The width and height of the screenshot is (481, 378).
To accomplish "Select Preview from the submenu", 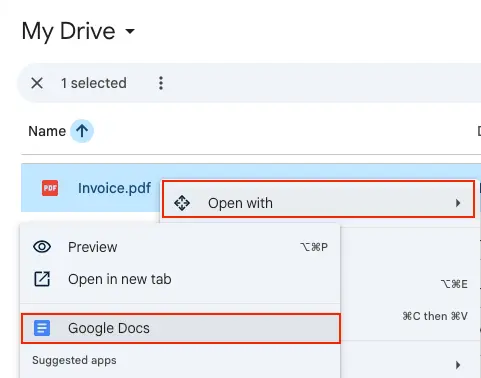I will [180, 247].
